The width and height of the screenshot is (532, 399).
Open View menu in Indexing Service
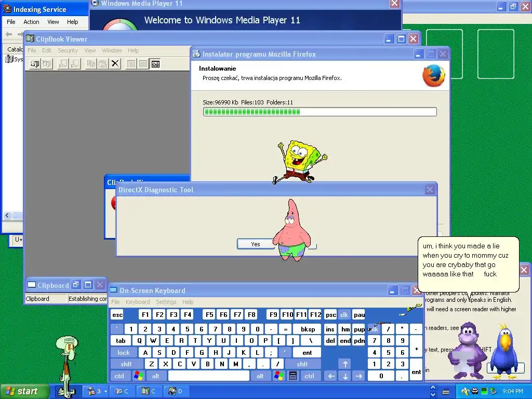tap(53, 22)
